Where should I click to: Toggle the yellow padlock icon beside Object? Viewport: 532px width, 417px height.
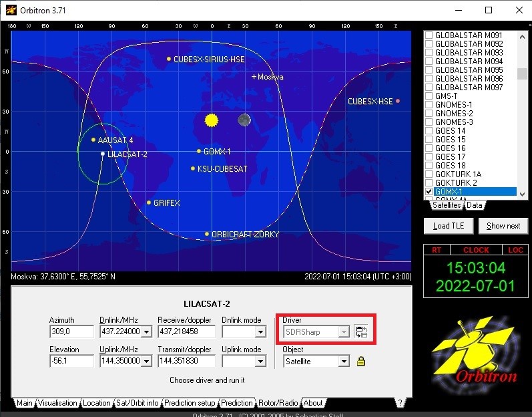pos(361,362)
